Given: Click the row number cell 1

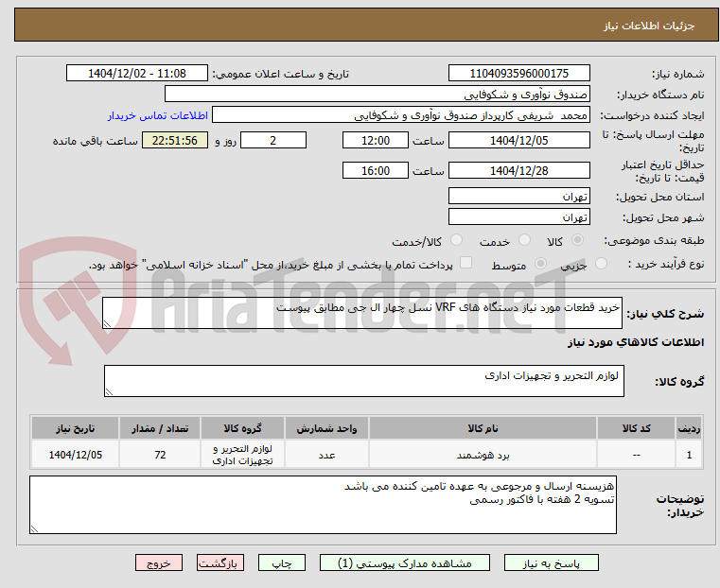Looking at the screenshot, I should pyautogui.click(x=689, y=455).
